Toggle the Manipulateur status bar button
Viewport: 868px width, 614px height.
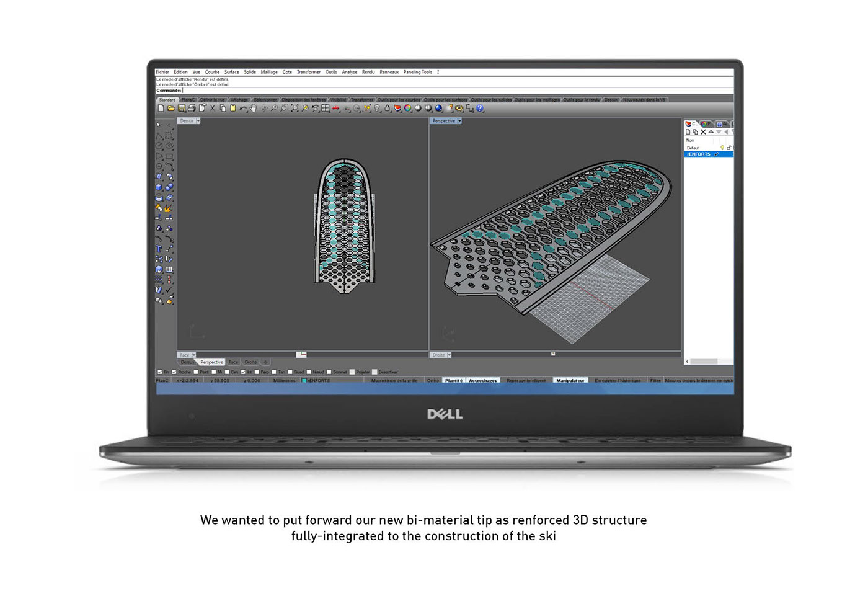570,380
